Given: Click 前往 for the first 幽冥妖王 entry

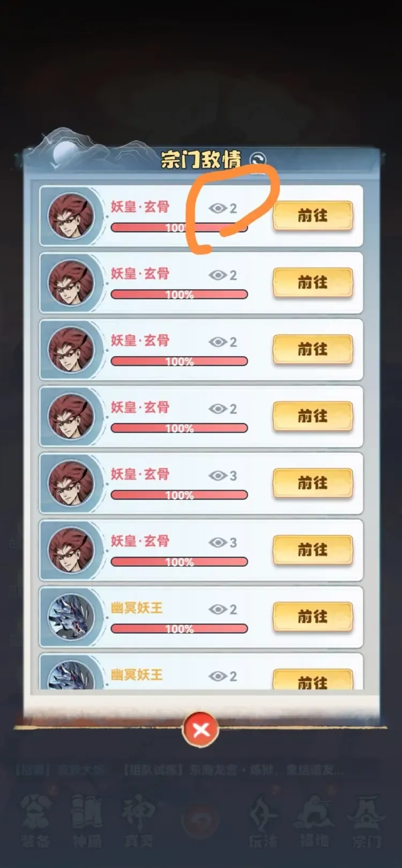Looking at the screenshot, I should 312,617.
